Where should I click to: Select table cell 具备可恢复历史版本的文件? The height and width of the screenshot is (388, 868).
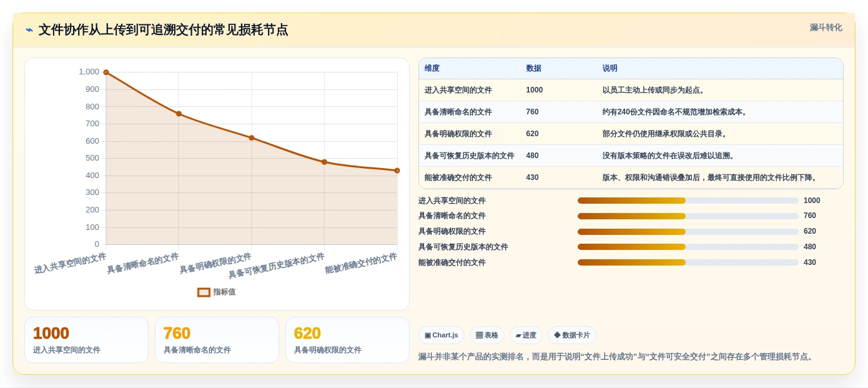pos(470,156)
